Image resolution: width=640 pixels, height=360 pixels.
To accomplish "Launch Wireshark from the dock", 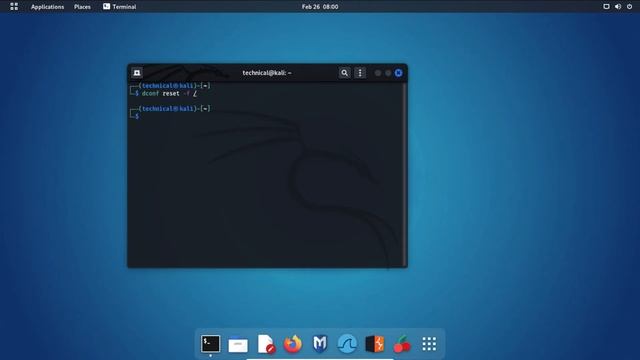I will (x=347, y=344).
